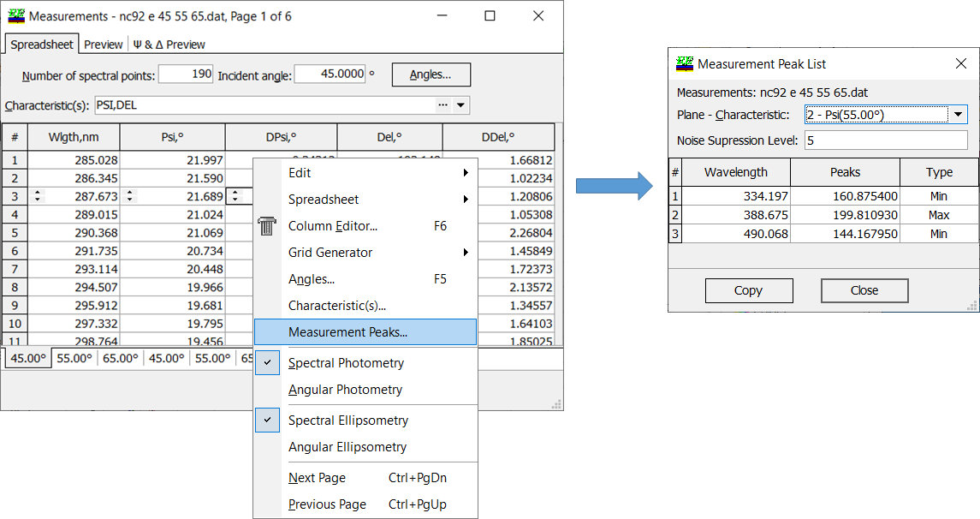
Task: Click the Measurement Peak List title bar icon
Action: pyautogui.click(x=685, y=63)
